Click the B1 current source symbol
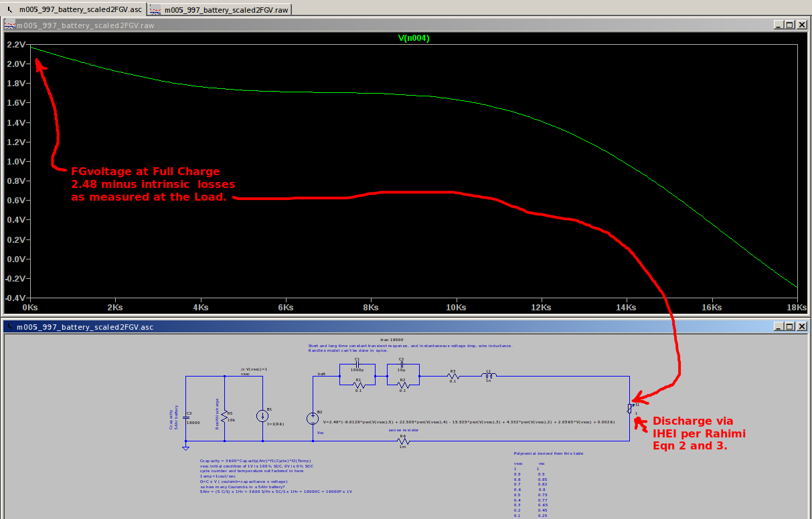 click(262, 416)
